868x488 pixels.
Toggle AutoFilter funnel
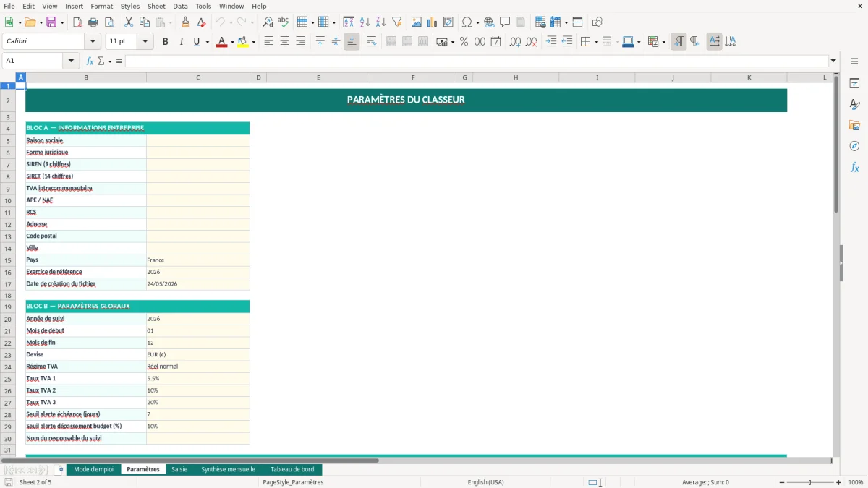coord(396,22)
